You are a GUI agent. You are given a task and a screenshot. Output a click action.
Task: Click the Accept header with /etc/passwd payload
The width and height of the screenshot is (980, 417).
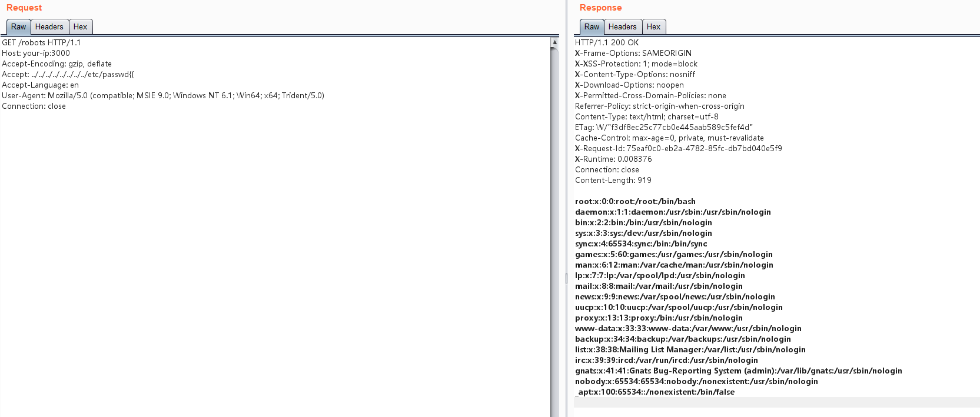(68, 75)
